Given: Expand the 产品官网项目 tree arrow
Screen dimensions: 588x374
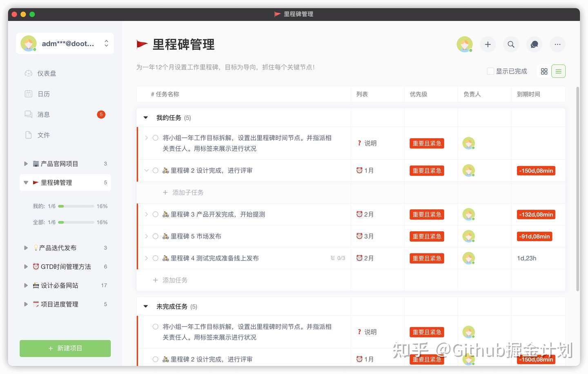Looking at the screenshot, I should pyautogui.click(x=26, y=164).
